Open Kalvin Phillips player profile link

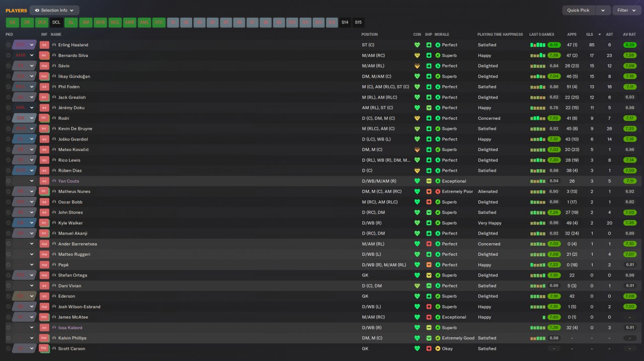[72, 338]
